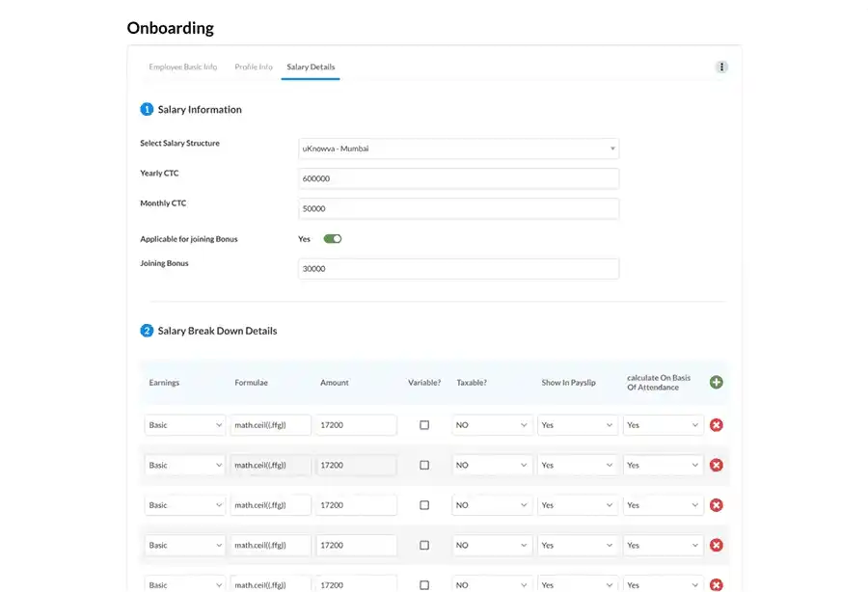Image resolution: width=868 pixels, height=592 pixels.
Task: Click inside the Monthly CTC field
Action: 458,208
